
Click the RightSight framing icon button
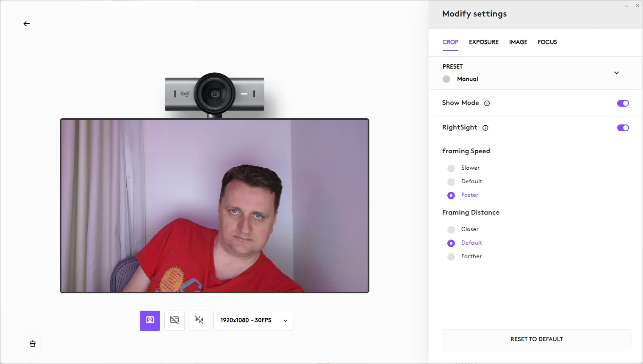(x=150, y=320)
